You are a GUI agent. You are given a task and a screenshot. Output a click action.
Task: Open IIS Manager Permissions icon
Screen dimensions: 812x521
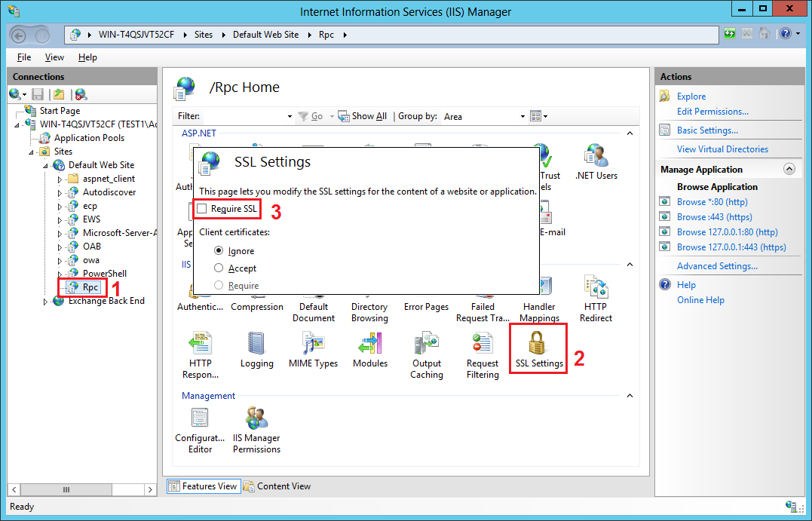click(x=256, y=430)
